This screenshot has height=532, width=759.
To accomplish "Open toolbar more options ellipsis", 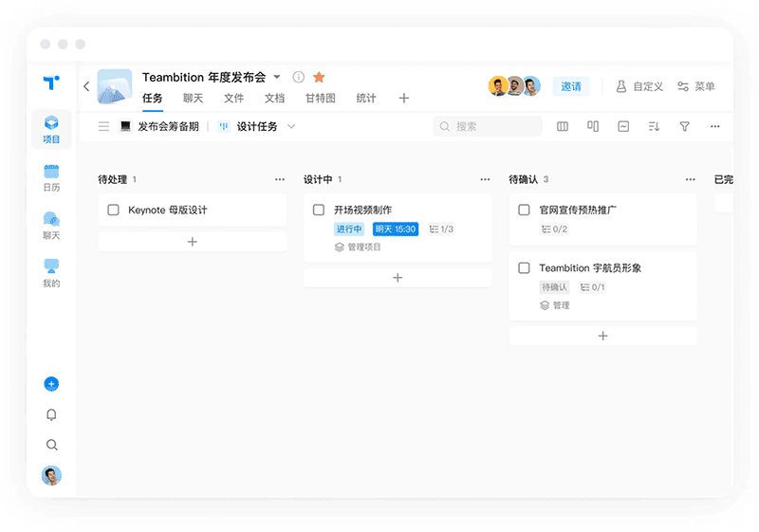I will 715,127.
